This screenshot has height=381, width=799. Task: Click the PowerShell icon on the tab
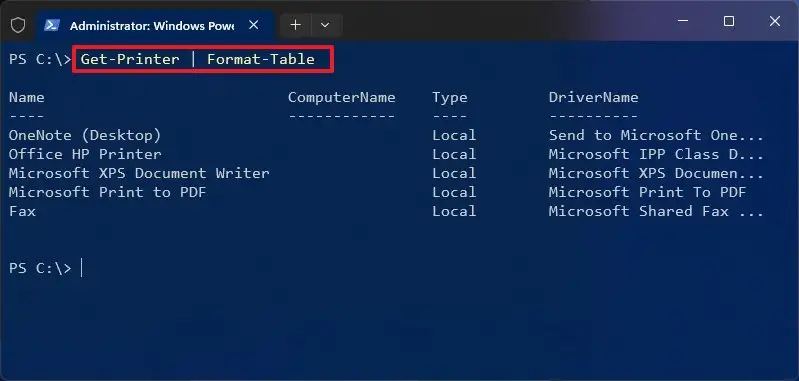[x=52, y=25]
